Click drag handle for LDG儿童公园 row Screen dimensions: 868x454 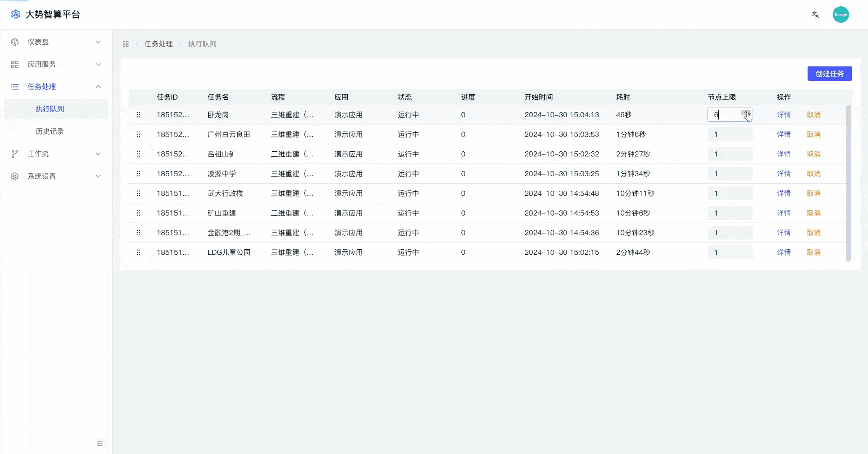(x=138, y=252)
